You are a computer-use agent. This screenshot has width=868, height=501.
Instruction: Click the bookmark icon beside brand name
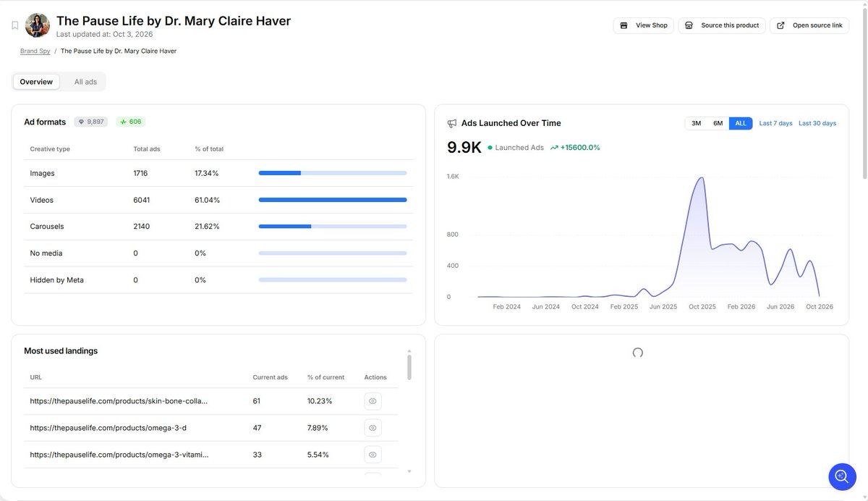14,25
